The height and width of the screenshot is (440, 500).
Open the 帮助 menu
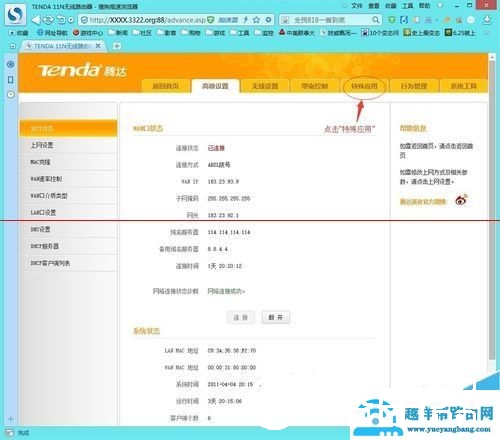click(424, 6)
